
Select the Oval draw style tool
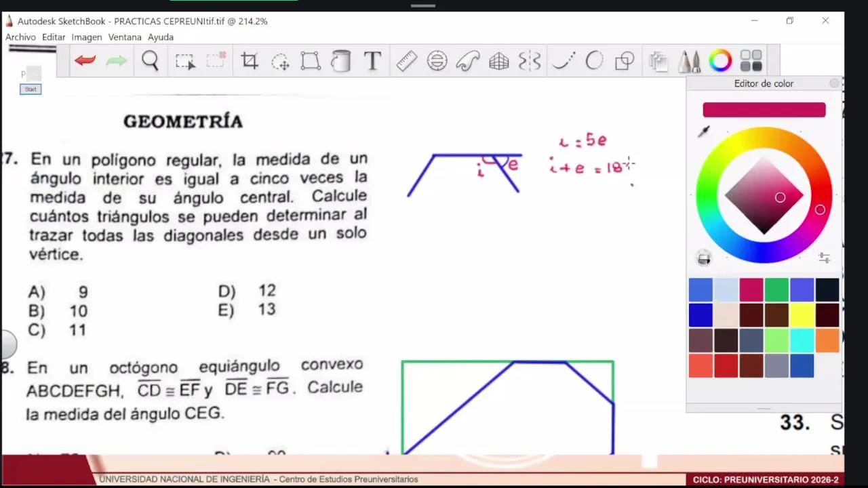coord(594,61)
